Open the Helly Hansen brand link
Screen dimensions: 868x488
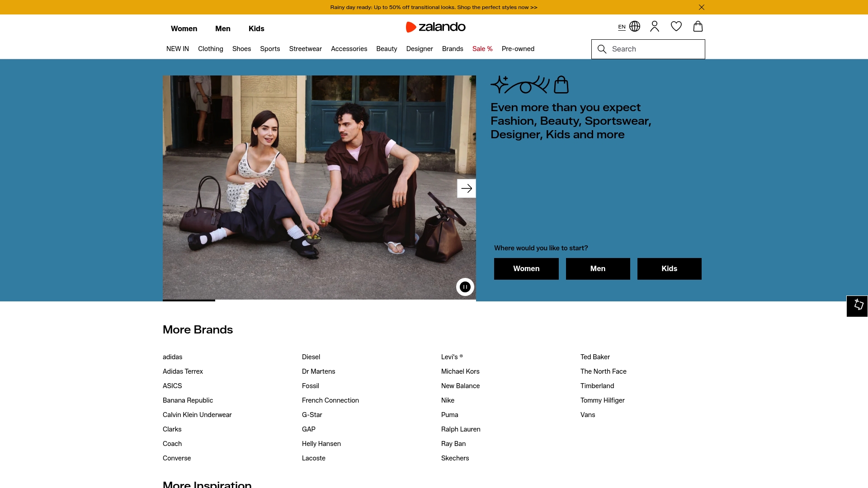point(321,444)
